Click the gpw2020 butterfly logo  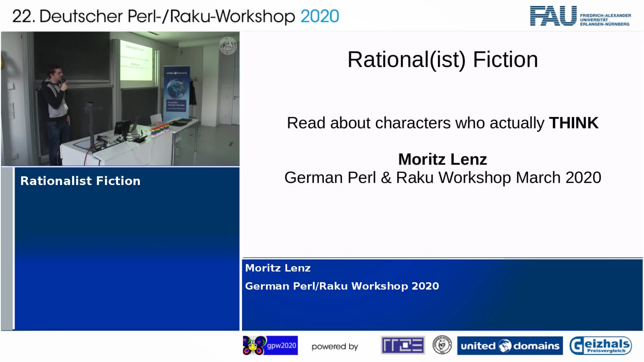pos(270,345)
